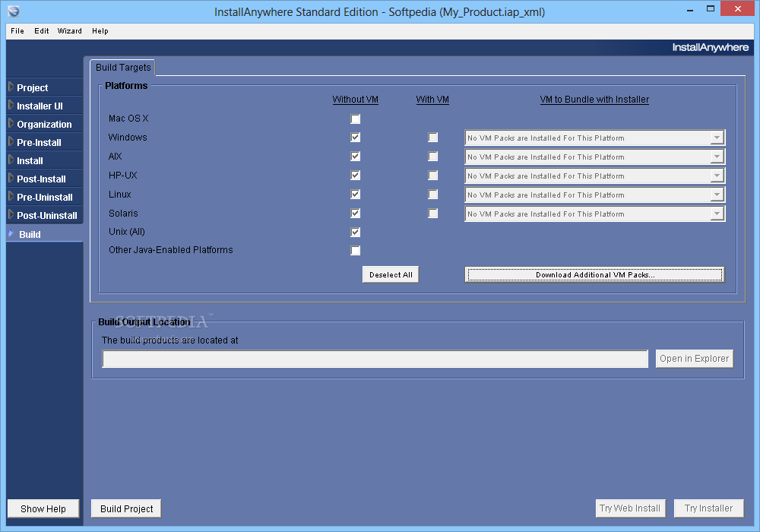Uncheck Unix (All) Without VM checkbox
Viewport: 760px width, 532px height.
tap(355, 232)
